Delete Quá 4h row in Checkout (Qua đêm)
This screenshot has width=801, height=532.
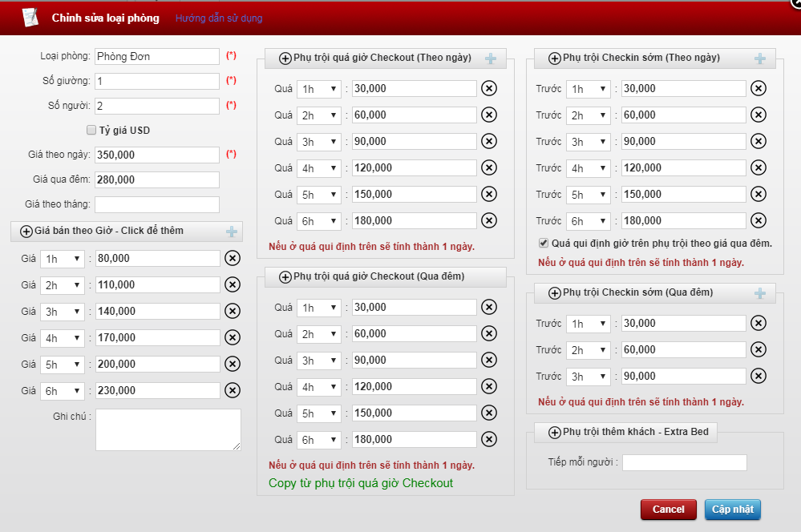[489, 386]
